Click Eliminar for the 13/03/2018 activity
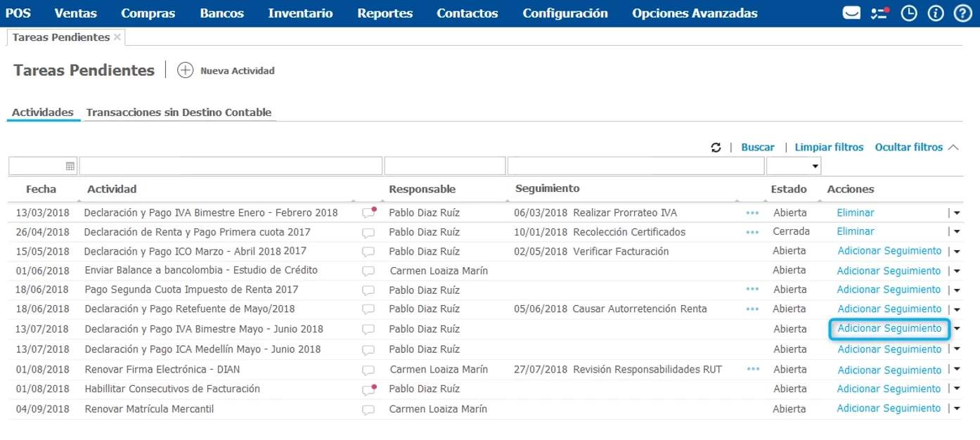The width and height of the screenshot is (980, 440). point(856,212)
